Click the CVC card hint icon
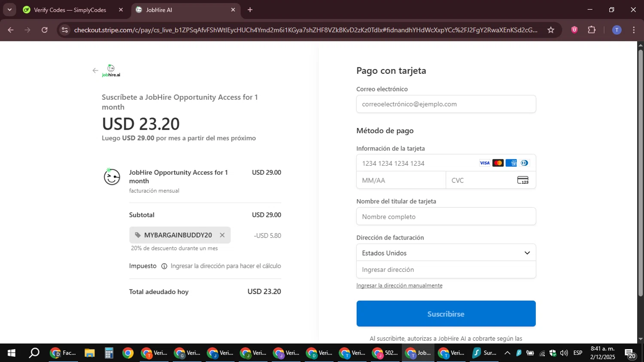Image resolution: width=644 pixels, height=362 pixels. tap(523, 180)
